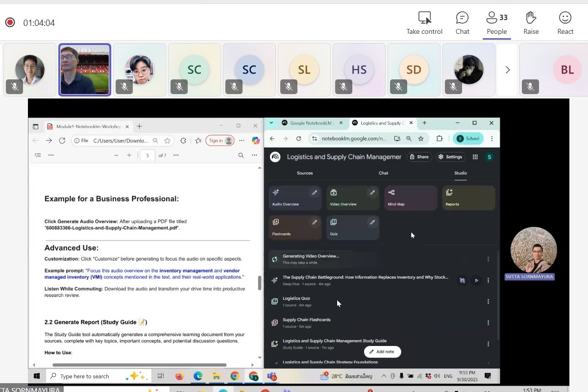The width and height of the screenshot is (588, 392).
Task: Click the PDF page number field
Action: point(147,155)
